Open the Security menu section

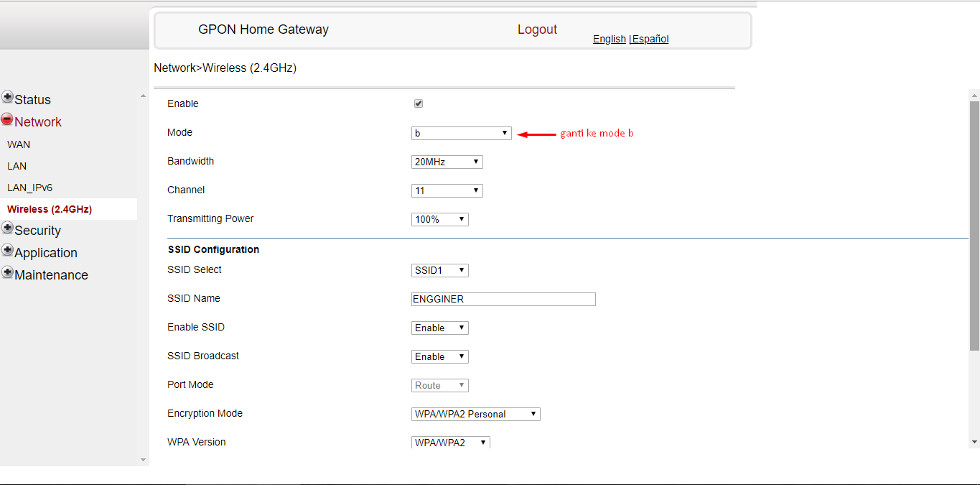[37, 231]
